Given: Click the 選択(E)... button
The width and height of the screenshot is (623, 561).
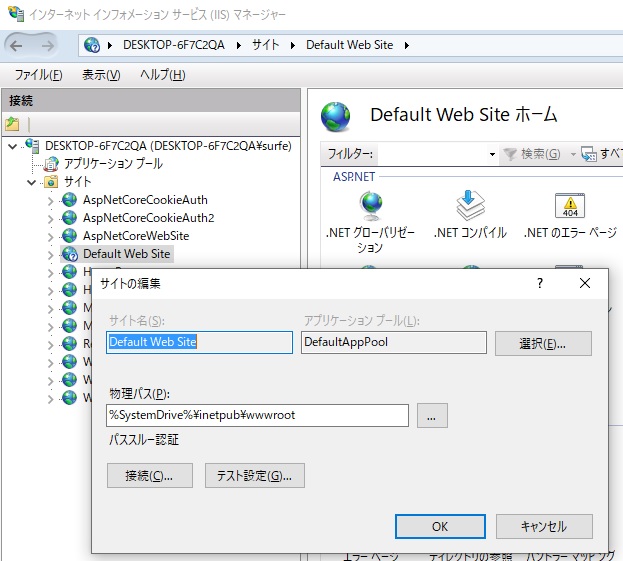Looking at the screenshot, I should pyautogui.click(x=543, y=343).
